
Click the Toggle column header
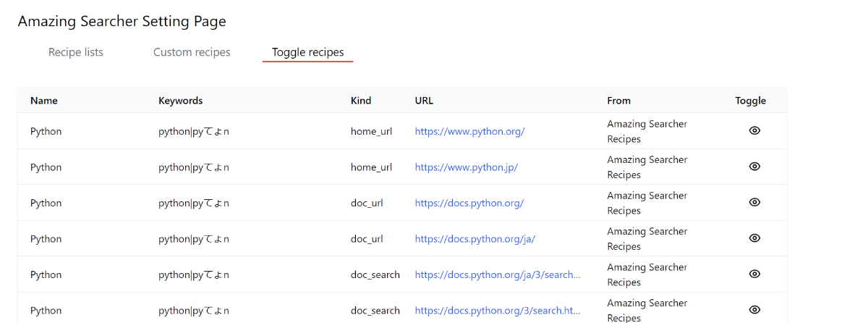point(751,101)
